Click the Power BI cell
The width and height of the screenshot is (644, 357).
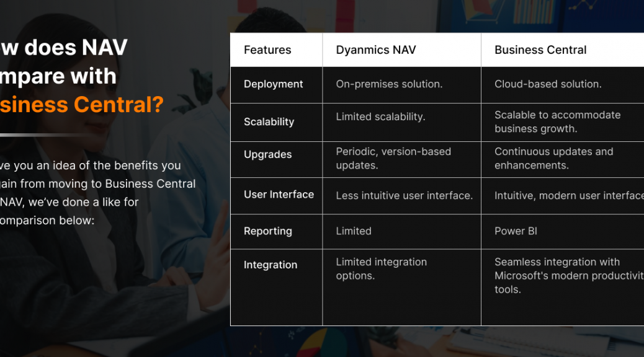[516, 231]
